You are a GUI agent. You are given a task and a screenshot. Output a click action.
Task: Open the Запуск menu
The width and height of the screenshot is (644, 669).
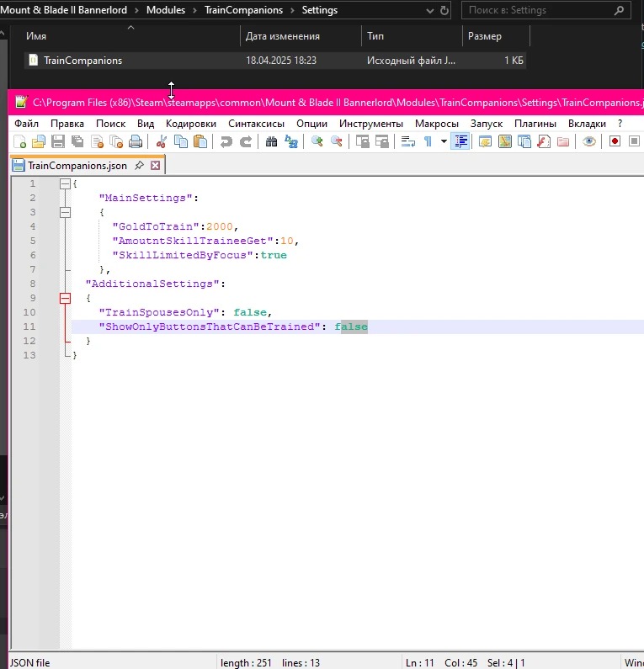(x=486, y=124)
